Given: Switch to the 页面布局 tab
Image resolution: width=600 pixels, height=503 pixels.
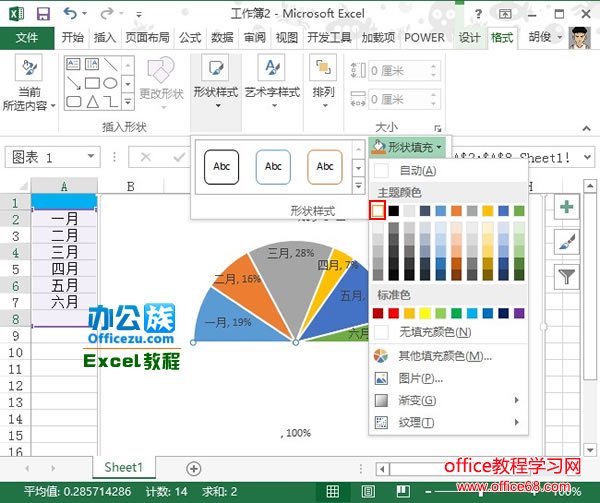Looking at the screenshot, I should pyautogui.click(x=147, y=37).
